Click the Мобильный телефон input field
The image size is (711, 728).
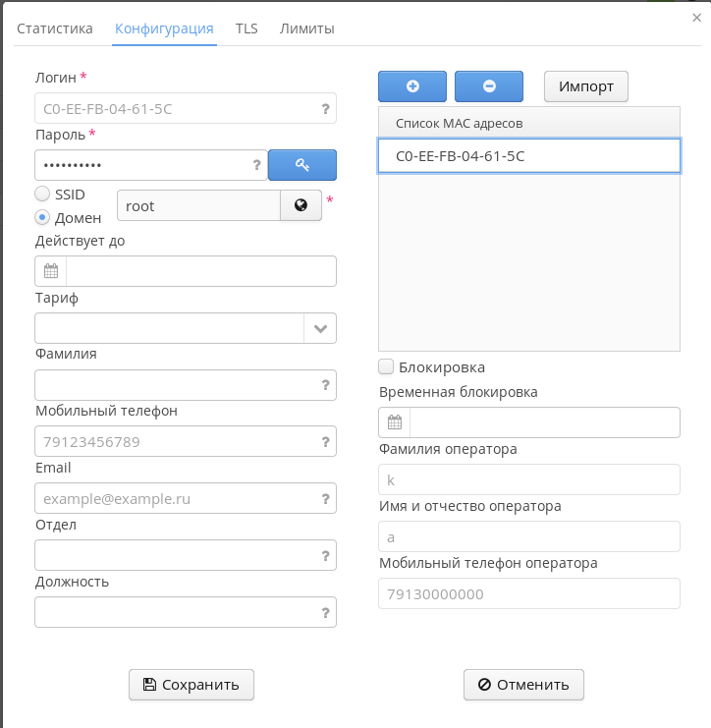(177, 442)
